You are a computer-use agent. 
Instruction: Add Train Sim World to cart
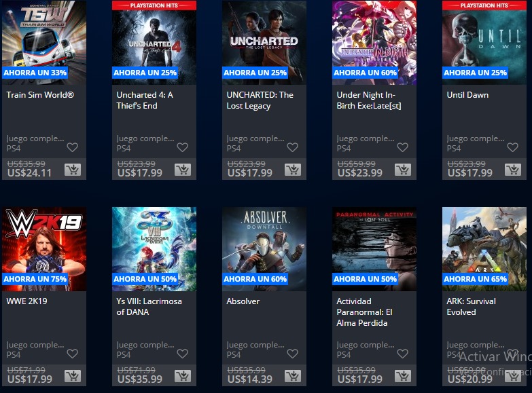(x=73, y=170)
